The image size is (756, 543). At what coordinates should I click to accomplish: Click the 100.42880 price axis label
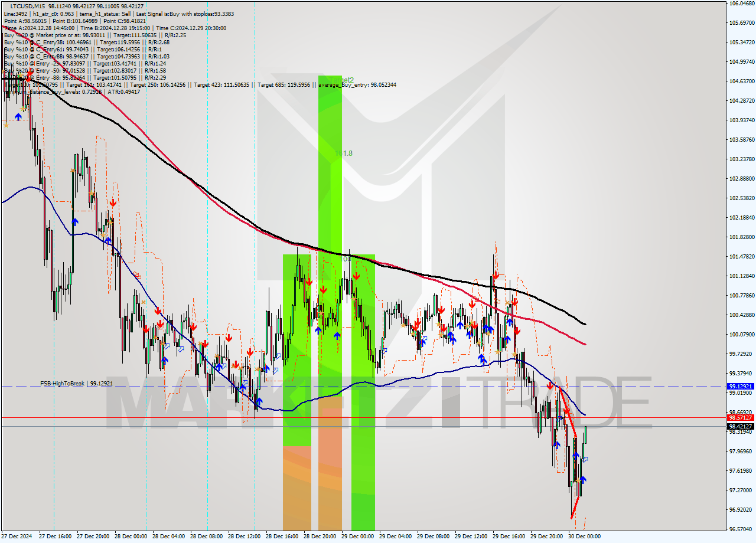tap(741, 315)
